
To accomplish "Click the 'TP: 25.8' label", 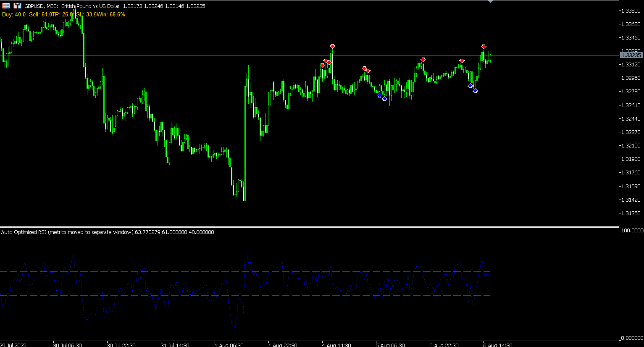I will point(63,14).
